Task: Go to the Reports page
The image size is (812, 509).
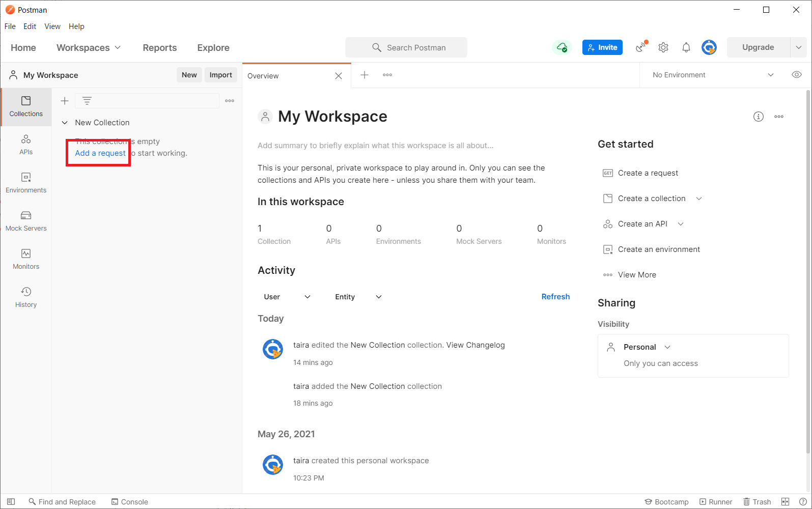Action: [160, 47]
